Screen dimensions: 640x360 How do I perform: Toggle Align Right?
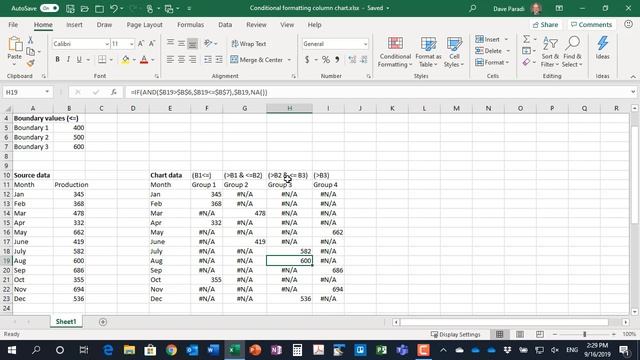pyautogui.click(x=192, y=60)
